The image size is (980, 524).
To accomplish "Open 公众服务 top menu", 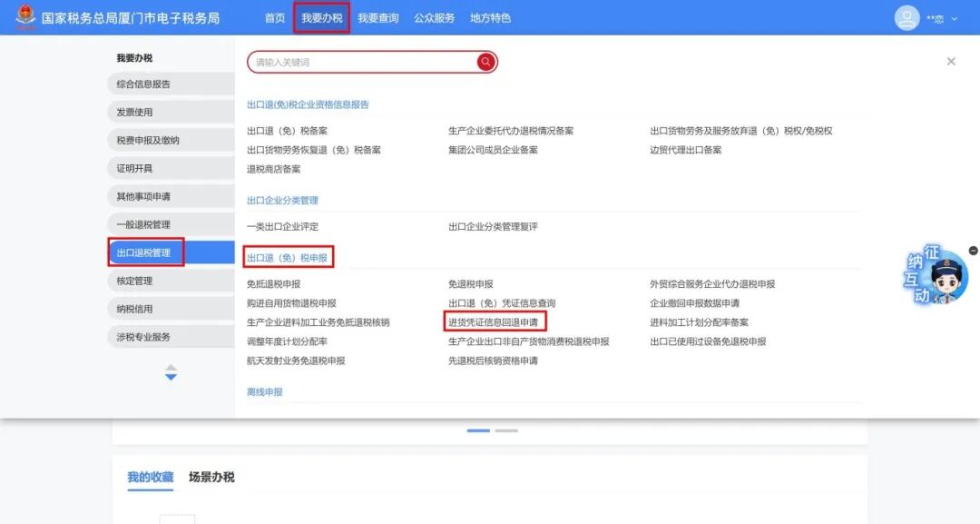I will [435, 18].
